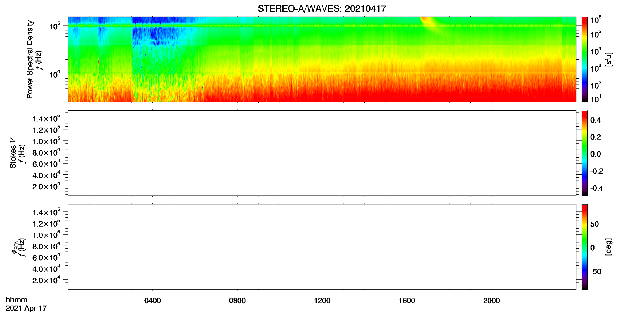The width and height of the screenshot is (644, 332).
Task: Click the -0.2 value on the Stokes colorbar
Action: click(x=597, y=171)
